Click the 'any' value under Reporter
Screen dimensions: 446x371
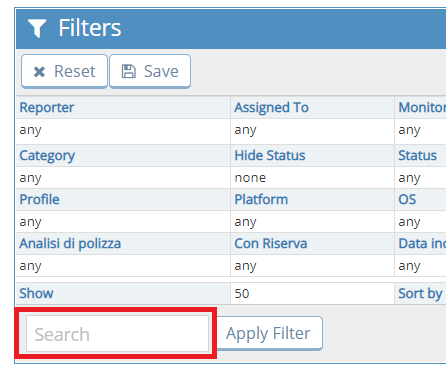pyautogui.click(x=30, y=130)
